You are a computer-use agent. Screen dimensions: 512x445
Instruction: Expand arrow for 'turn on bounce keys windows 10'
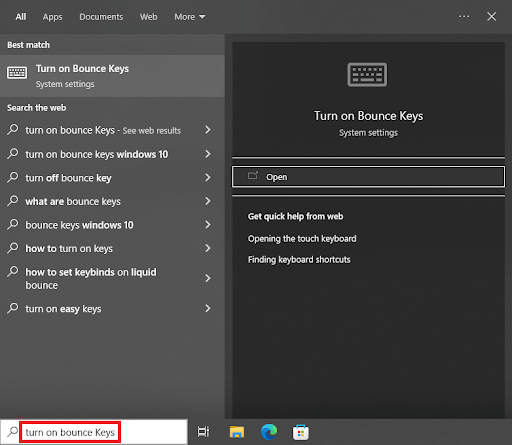(208, 154)
